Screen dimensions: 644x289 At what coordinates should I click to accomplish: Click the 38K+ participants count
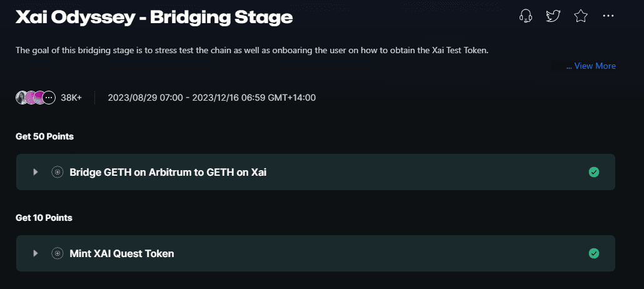coord(71,98)
